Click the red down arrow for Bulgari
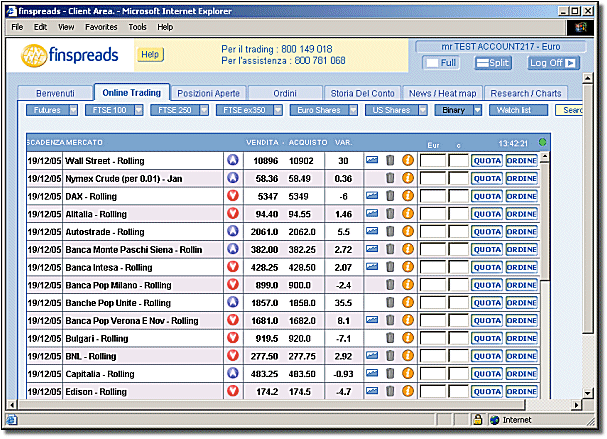The width and height of the screenshot is (607, 439). 232,338
